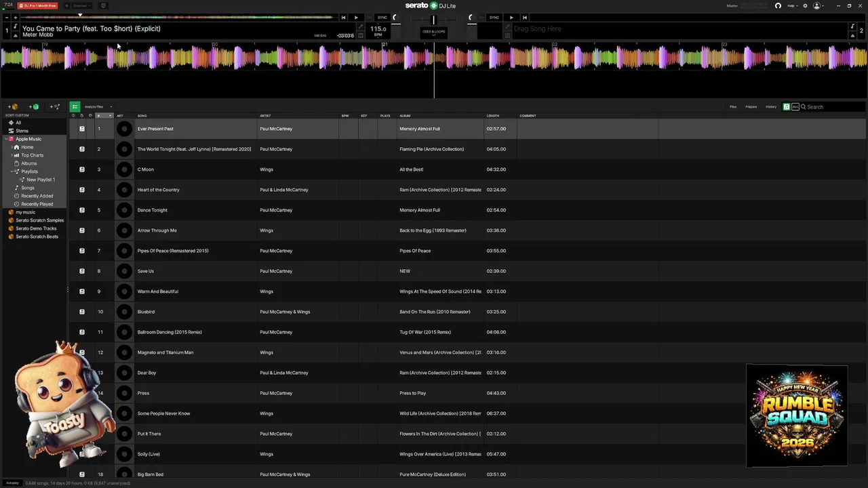The width and height of the screenshot is (868, 488).
Task: Open Recently Added
Action: tap(37, 196)
